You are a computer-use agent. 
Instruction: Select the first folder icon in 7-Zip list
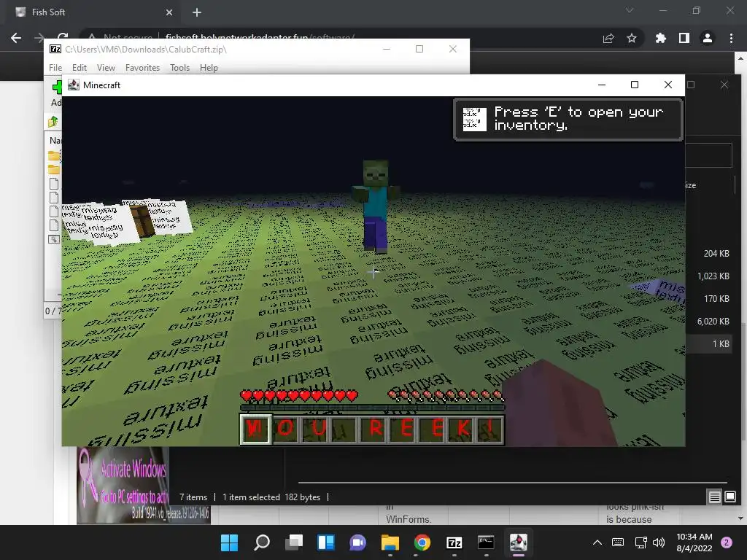(54, 155)
